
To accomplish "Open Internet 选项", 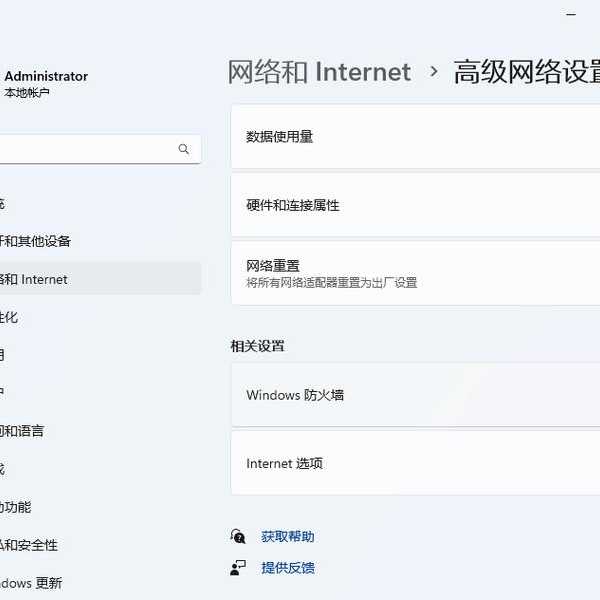I will tap(415, 464).
